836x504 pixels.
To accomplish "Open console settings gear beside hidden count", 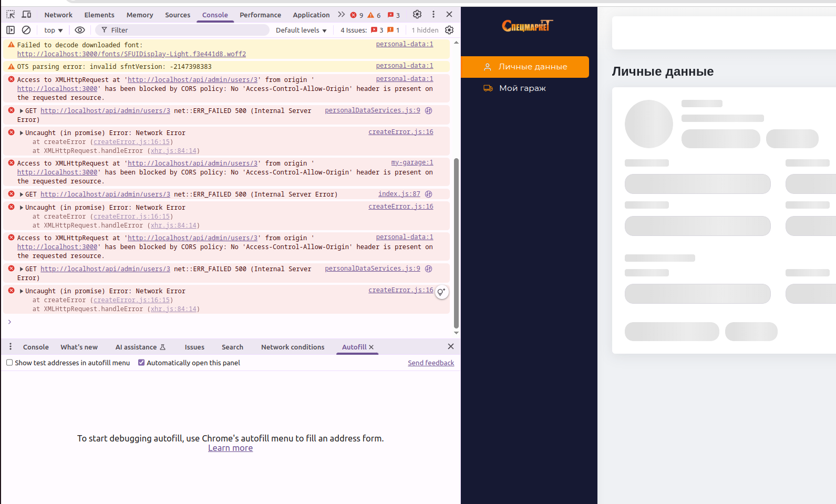I will 449,30.
